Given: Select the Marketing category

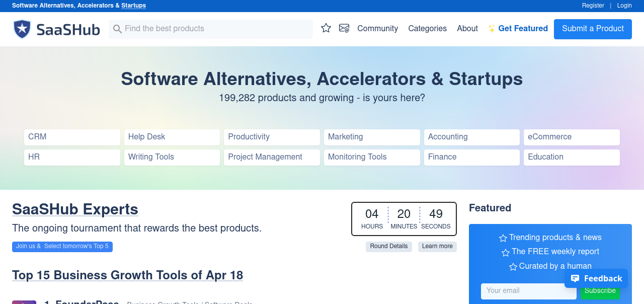Looking at the screenshot, I should [x=372, y=137].
